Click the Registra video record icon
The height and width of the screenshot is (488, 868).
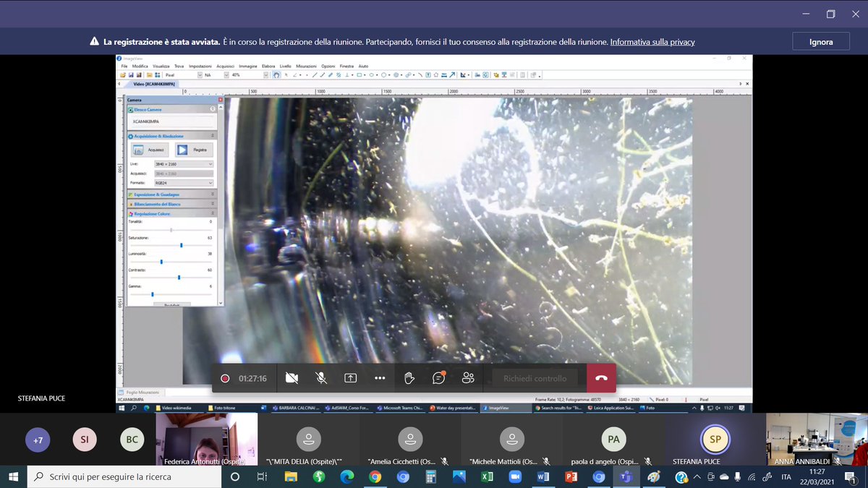click(182, 150)
